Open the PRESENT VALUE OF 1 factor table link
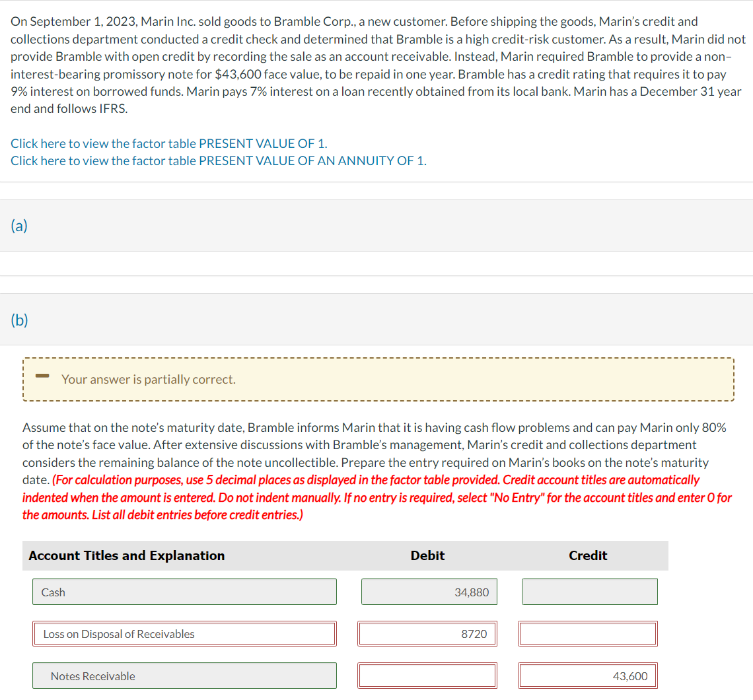This screenshot has width=753, height=700. 168,143
